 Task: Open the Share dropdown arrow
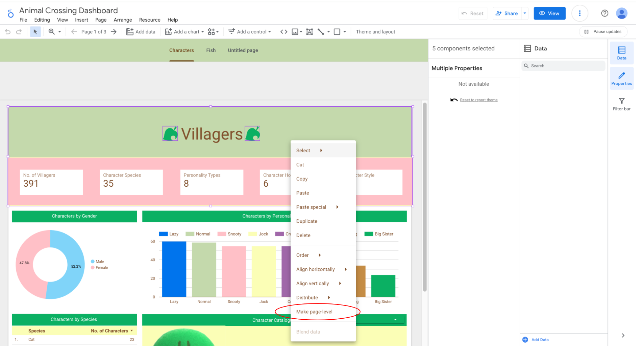[525, 13]
